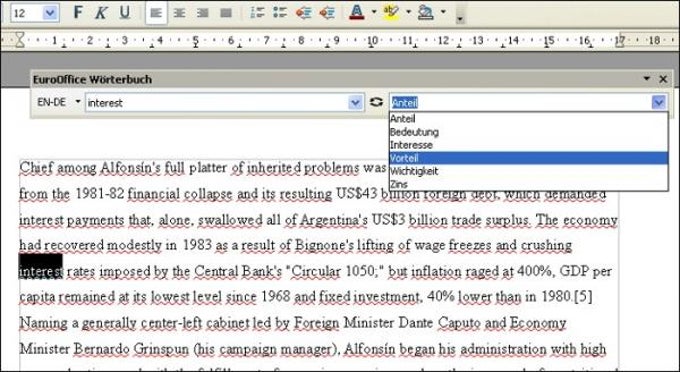Justify the paragraph text
This screenshot has height=372, width=680.
[226, 13]
